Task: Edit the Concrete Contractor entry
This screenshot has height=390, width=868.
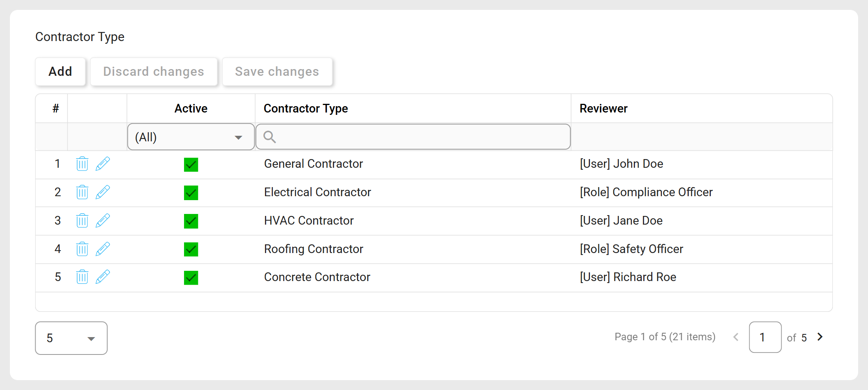Action: pos(103,277)
